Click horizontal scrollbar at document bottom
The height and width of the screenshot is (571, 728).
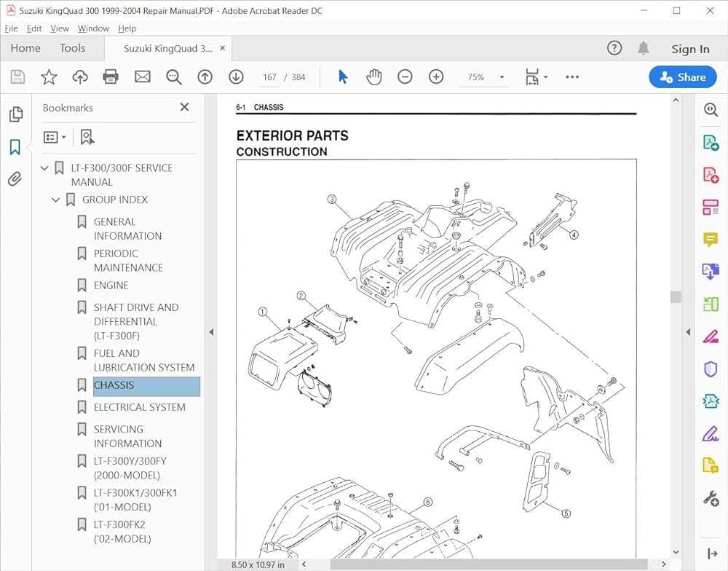[x=488, y=564]
